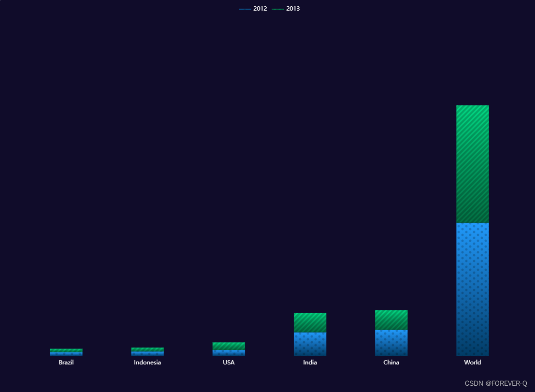This screenshot has width=535, height=392.
Task: Click the India axis label
Action: pyautogui.click(x=310, y=362)
